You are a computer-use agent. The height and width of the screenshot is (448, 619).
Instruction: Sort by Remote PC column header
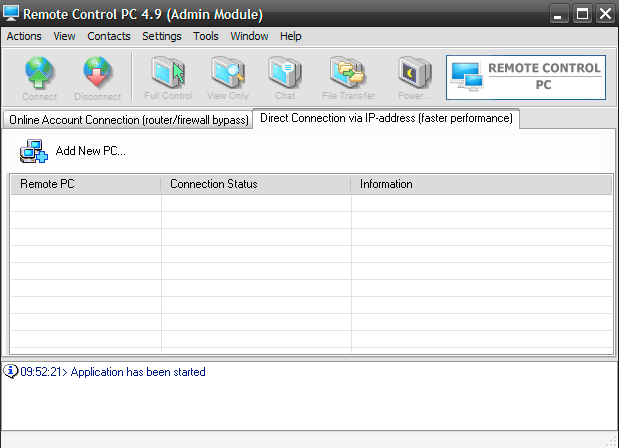[x=86, y=184]
